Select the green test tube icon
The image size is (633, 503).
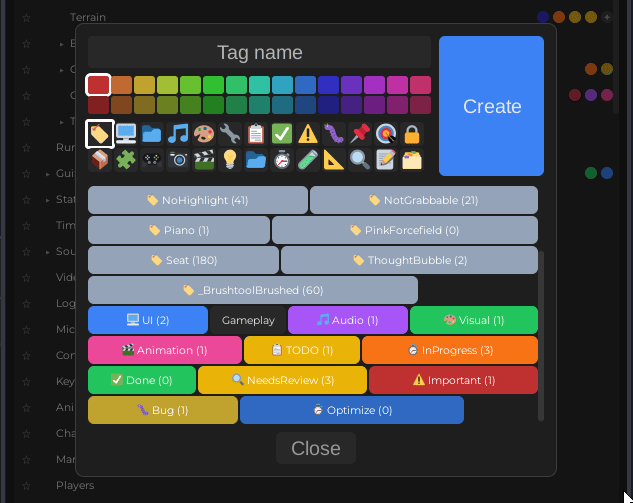308,160
